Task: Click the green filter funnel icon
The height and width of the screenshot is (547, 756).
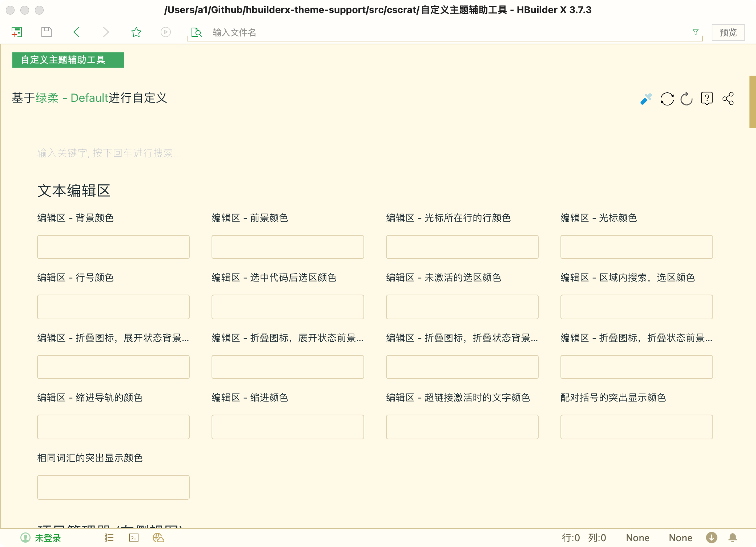Action: (x=696, y=32)
